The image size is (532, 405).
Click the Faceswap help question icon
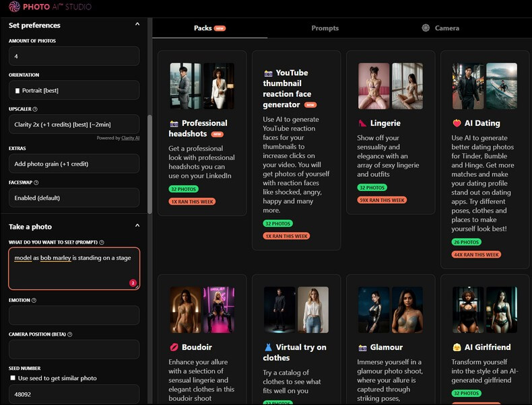click(36, 182)
